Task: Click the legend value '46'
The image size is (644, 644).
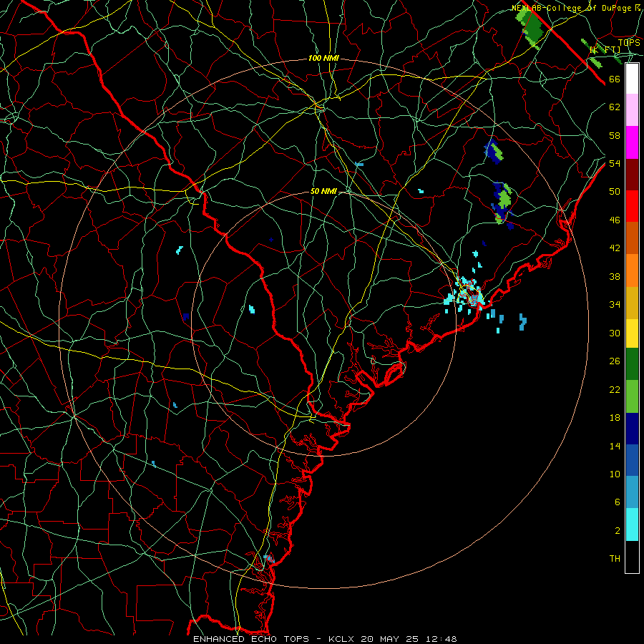Action: (615, 220)
